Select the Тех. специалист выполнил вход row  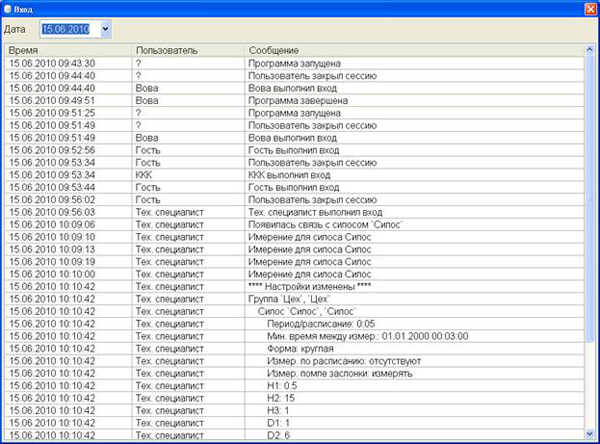[295, 212]
